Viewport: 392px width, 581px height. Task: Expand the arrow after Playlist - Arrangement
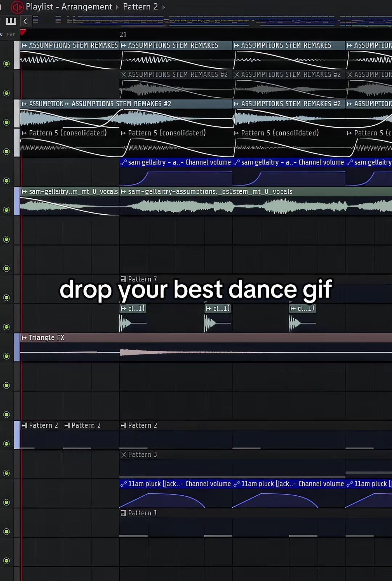117,7
